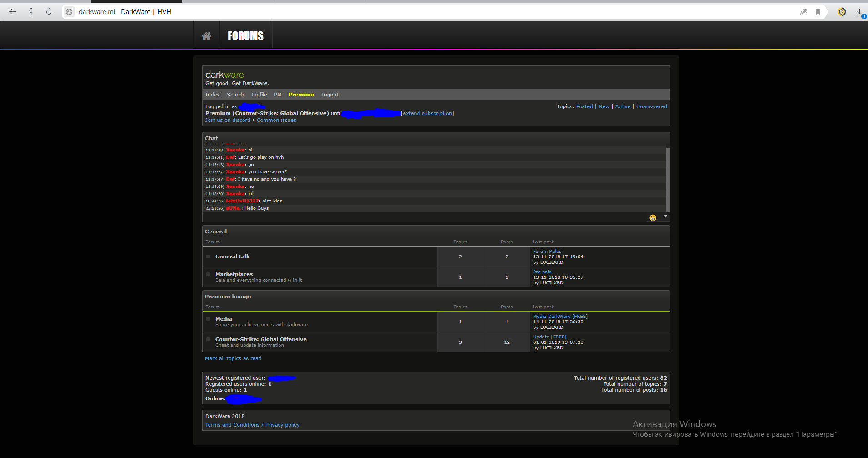The height and width of the screenshot is (458, 868).
Task: Go back with the browser back arrow
Action: pyautogui.click(x=13, y=12)
